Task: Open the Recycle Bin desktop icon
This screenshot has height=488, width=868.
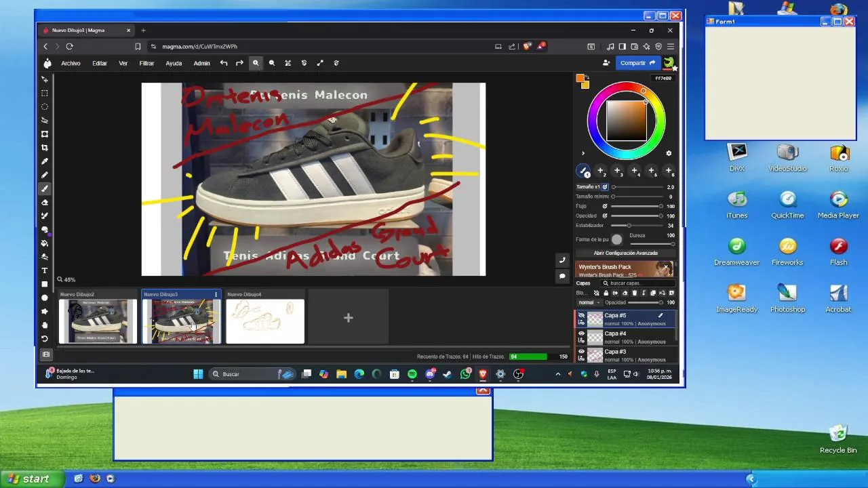Action: (x=838, y=438)
